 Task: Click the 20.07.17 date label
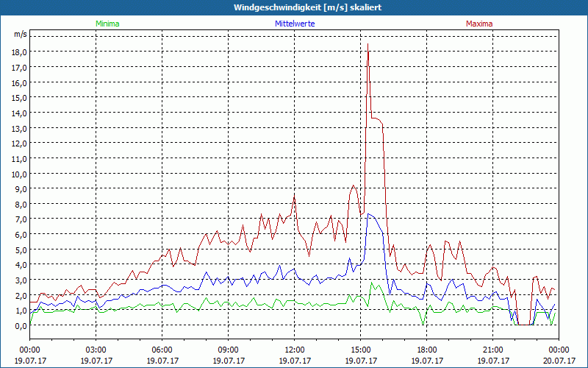pyautogui.click(x=559, y=361)
